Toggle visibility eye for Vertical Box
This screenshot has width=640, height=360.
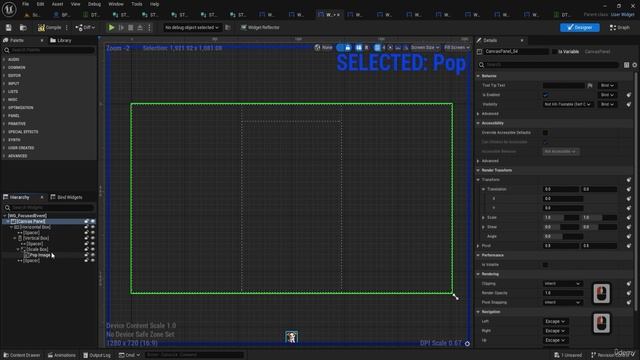[93, 238]
